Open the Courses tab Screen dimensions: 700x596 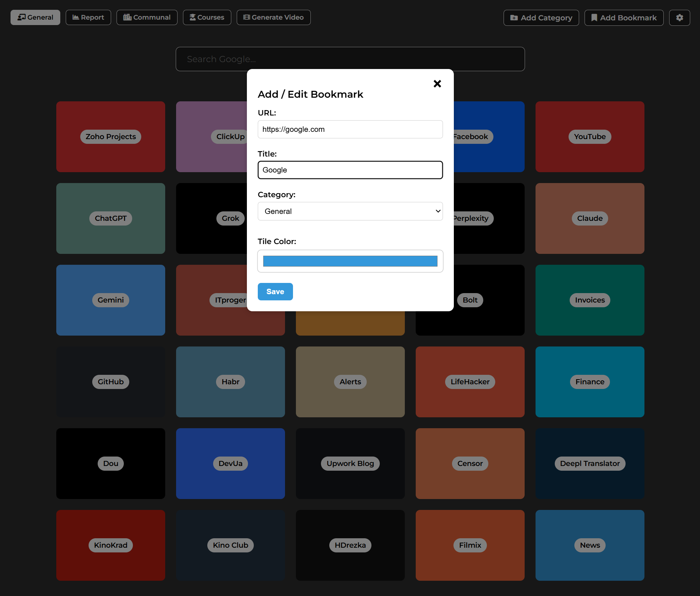click(x=207, y=17)
